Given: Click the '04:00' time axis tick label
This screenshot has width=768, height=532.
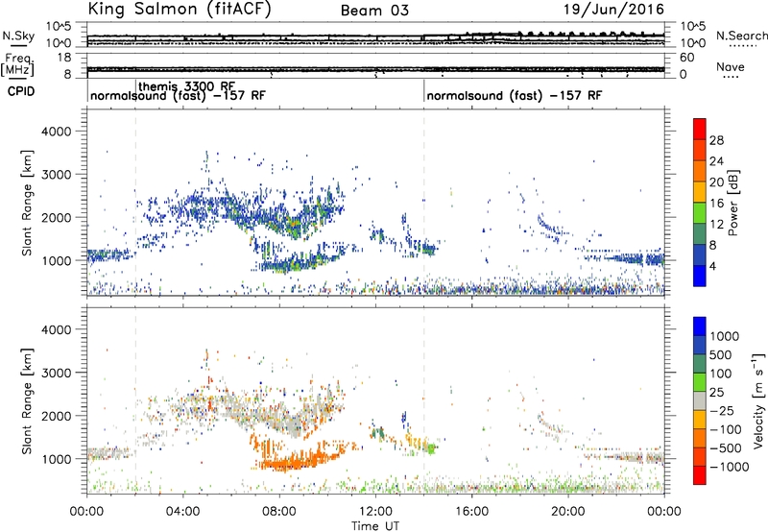Looking at the screenshot, I should tap(182, 512).
